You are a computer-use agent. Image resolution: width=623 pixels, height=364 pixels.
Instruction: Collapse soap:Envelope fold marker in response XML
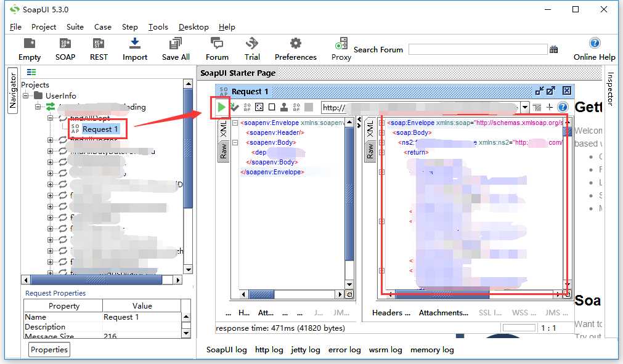382,123
